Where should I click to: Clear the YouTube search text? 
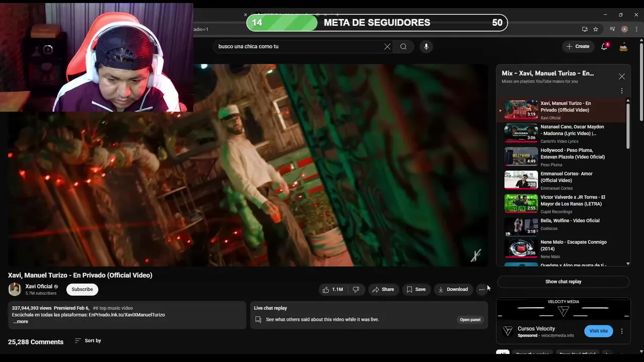coord(387,46)
